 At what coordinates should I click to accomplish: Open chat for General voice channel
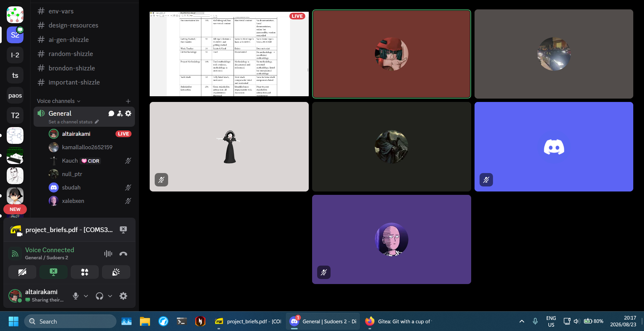coord(111,113)
